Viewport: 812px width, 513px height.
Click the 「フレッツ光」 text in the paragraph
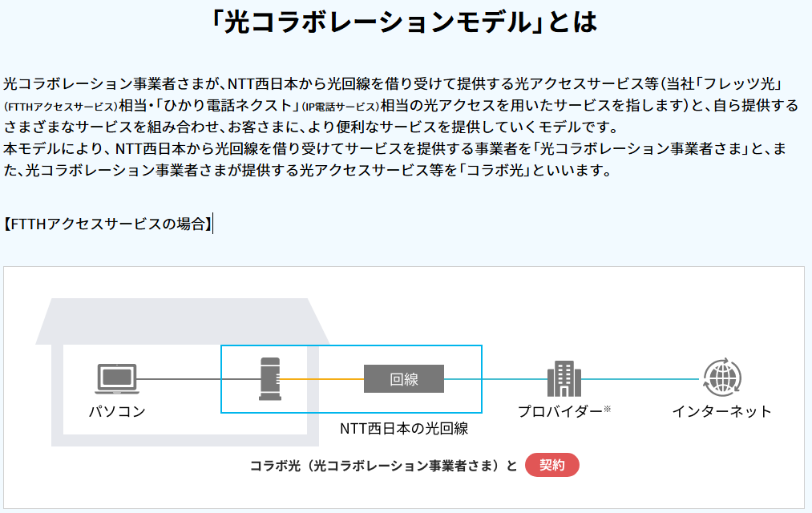[738, 84]
